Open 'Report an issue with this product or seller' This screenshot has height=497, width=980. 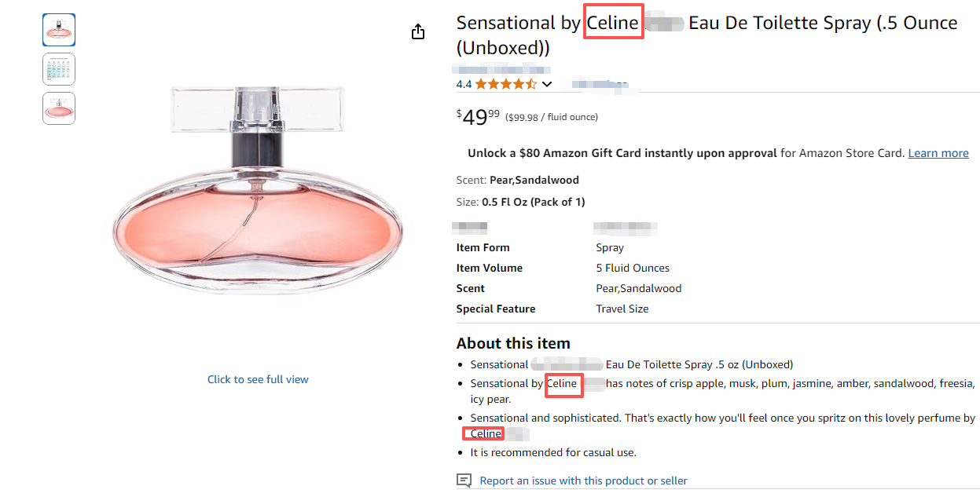[583, 481]
